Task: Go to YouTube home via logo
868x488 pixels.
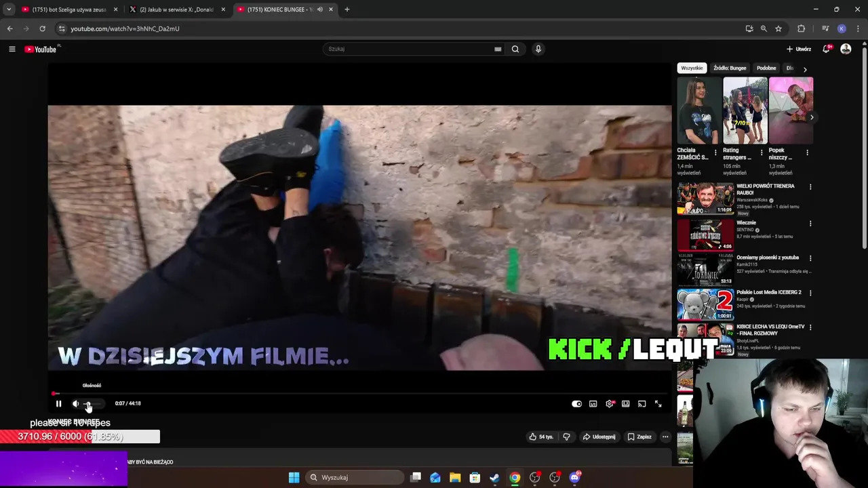Action: click(41, 49)
